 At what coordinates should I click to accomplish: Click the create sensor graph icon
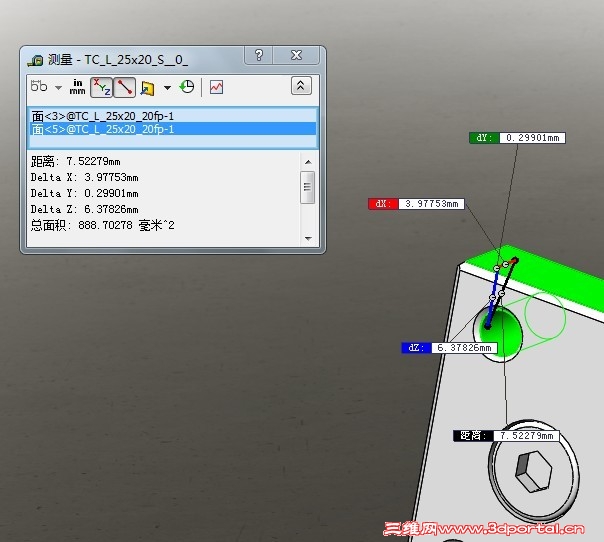coord(216,87)
